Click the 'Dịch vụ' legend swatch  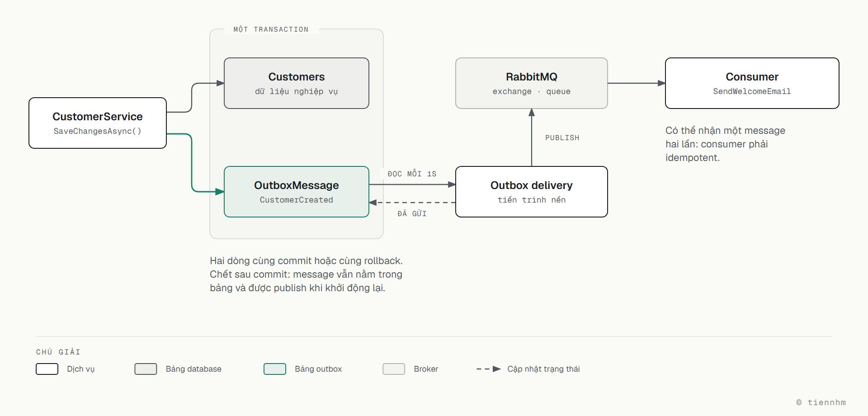[x=47, y=369]
